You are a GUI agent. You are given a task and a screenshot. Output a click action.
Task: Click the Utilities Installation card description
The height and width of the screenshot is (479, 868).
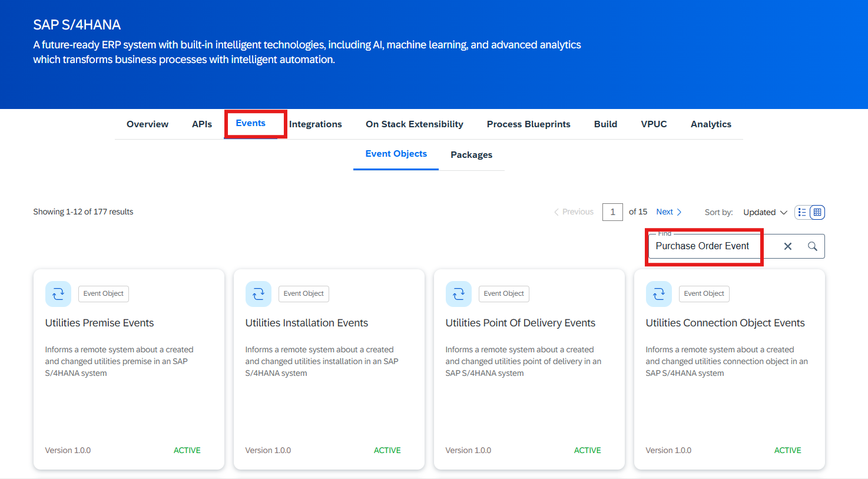[x=322, y=361]
